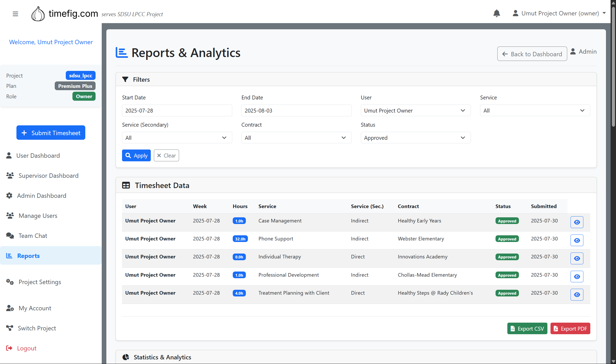Open the Status dropdown showing Approved
The image size is (616, 364).
point(415,138)
